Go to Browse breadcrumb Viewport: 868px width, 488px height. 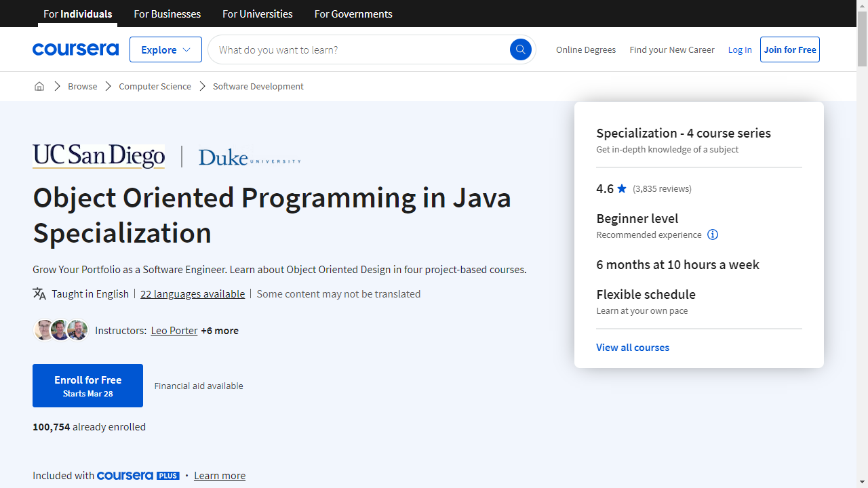(x=83, y=86)
